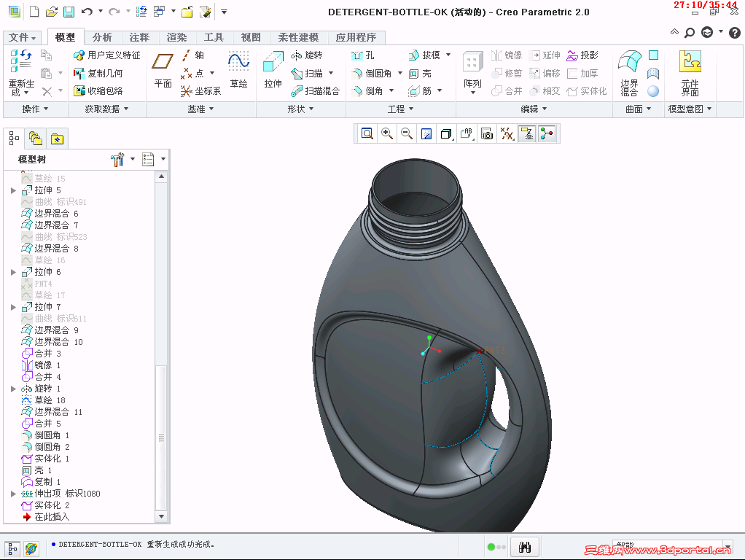Switch to the 渲染 tab

pos(176,37)
